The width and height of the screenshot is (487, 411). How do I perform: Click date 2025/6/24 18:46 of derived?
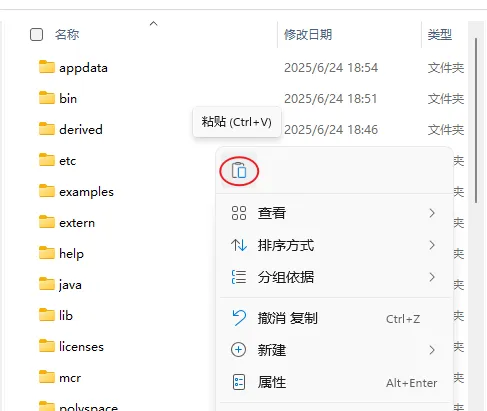pos(331,130)
